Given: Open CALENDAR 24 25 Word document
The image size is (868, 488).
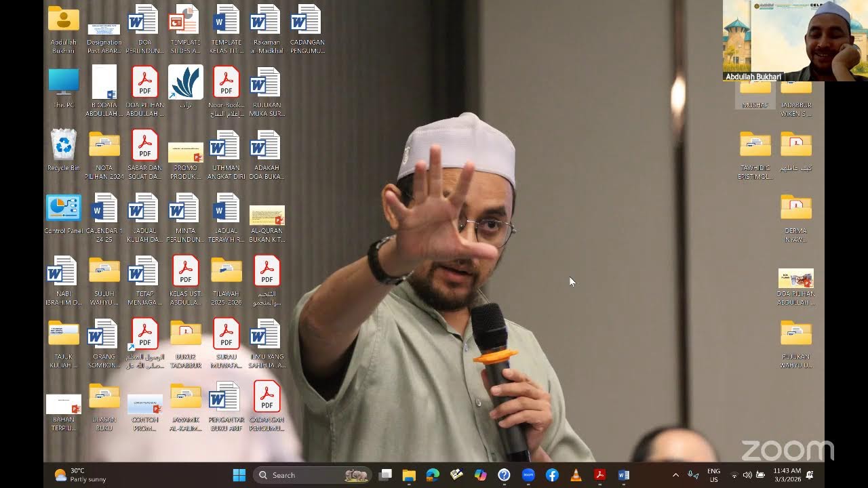Looking at the screenshot, I should pos(104,218).
